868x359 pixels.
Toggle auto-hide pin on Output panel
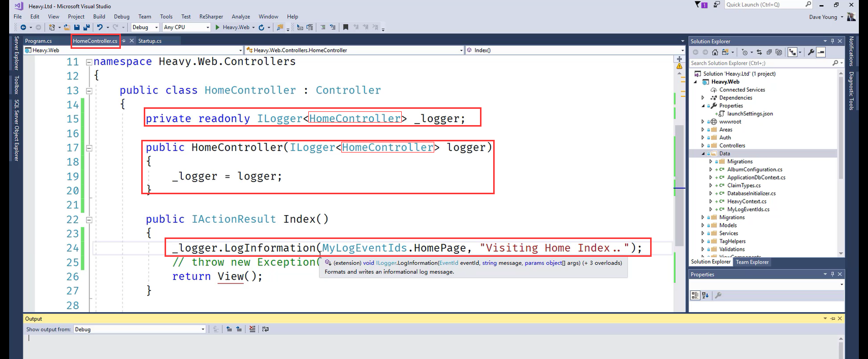click(x=832, y=318)
